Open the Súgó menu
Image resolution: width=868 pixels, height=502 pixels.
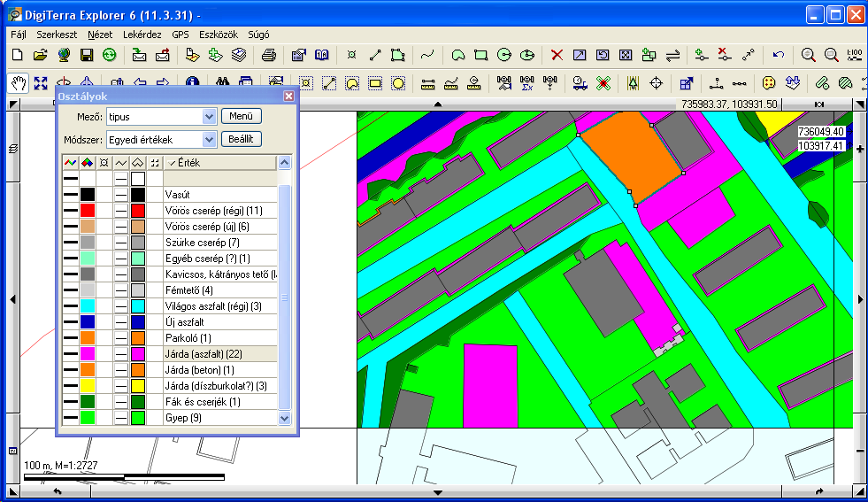coord(258,35)
